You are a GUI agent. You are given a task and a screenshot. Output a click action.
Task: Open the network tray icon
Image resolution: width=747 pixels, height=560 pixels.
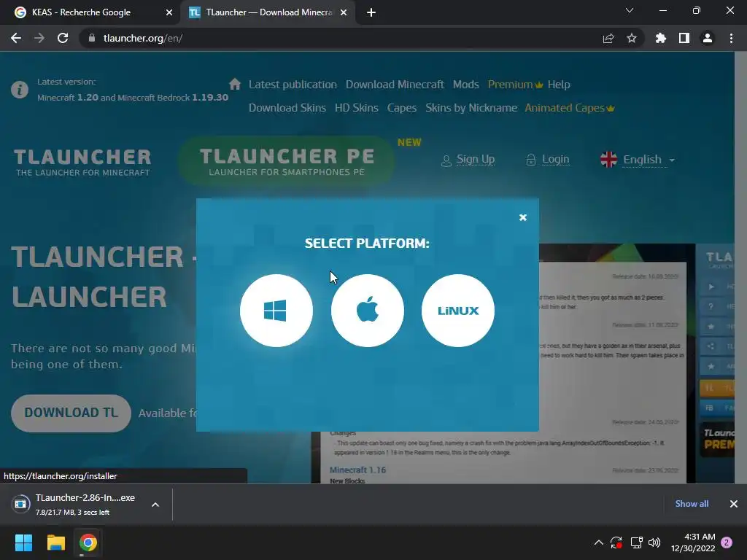point(636,542)
